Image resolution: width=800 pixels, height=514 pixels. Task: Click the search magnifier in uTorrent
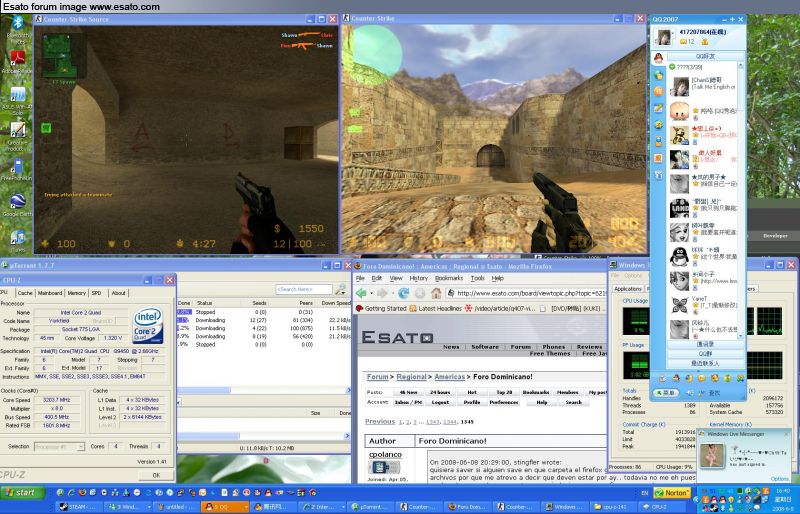tap(340, 289)
